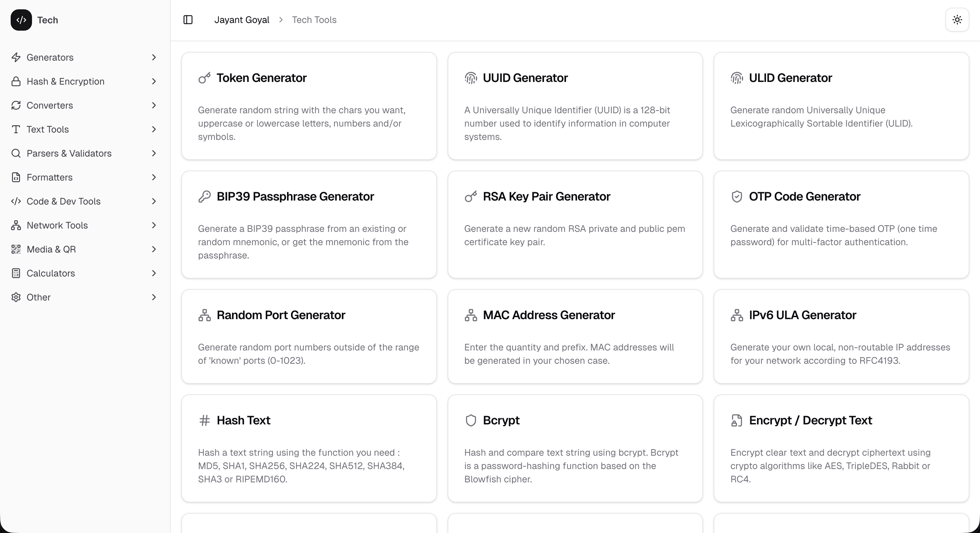
Task: Toggle the light/dark theme button
Action: [x=957, y=20]
